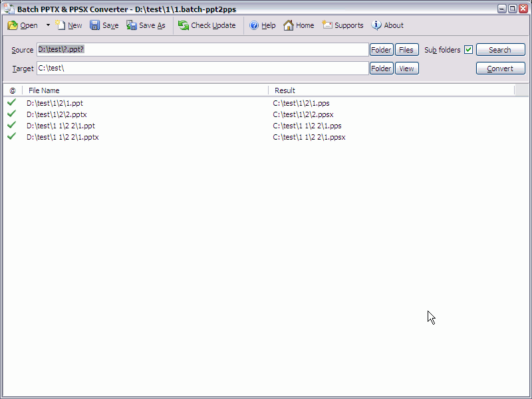This screenshot has height=399, width=532.
Task: Click the application icon in the title bar
Action: click(x=9, y=9)
